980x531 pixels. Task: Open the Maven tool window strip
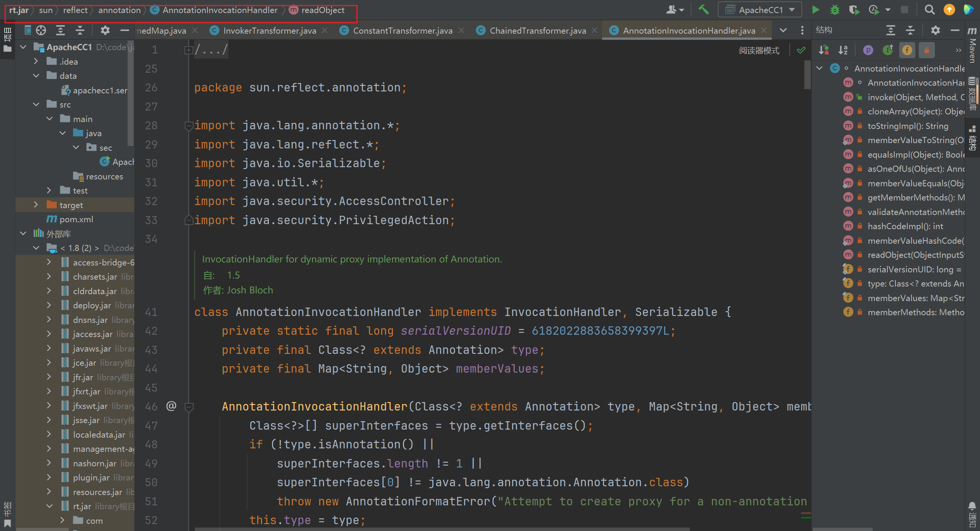(972, 45)
